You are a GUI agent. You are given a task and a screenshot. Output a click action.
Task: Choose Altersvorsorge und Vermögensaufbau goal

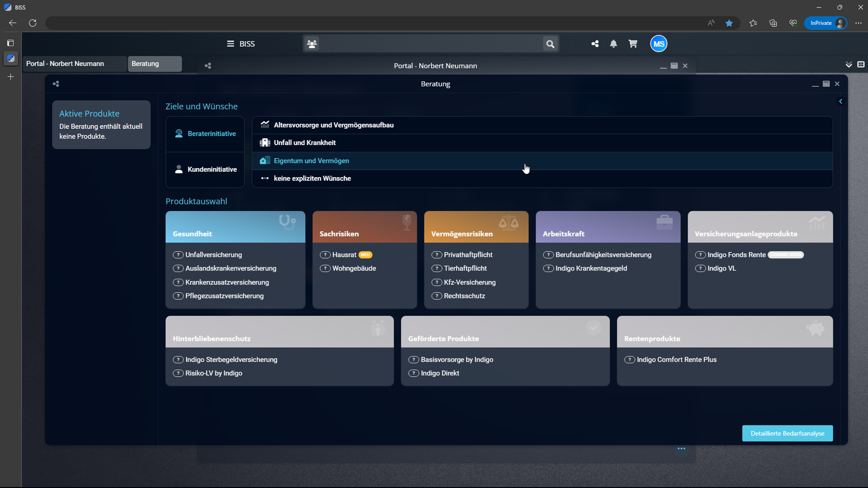click(334, 125)
